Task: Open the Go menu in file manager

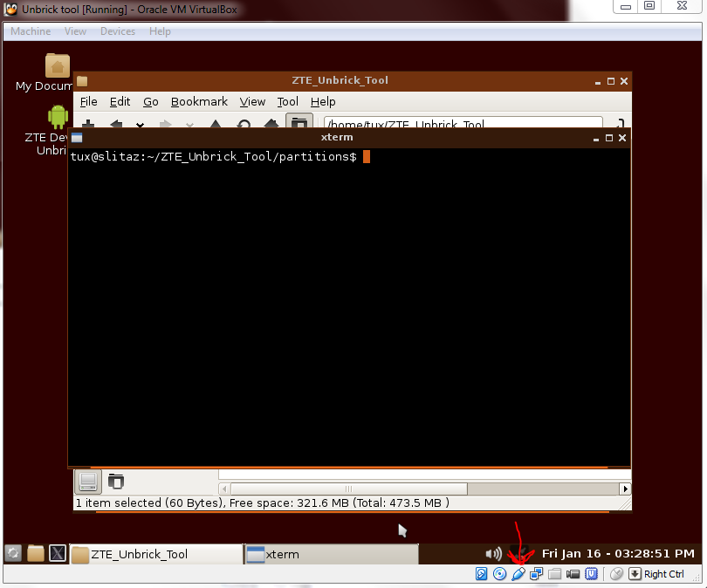Action: (151, 102)
